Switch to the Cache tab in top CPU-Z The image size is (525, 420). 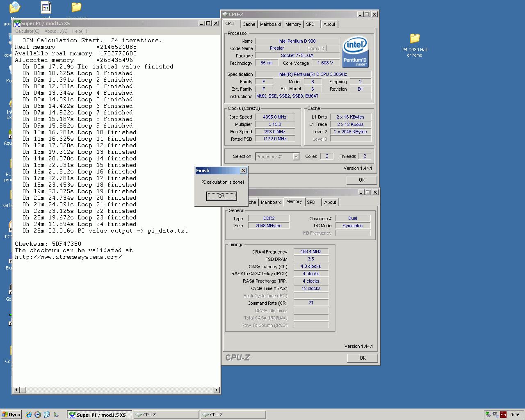tap(249, 24)
